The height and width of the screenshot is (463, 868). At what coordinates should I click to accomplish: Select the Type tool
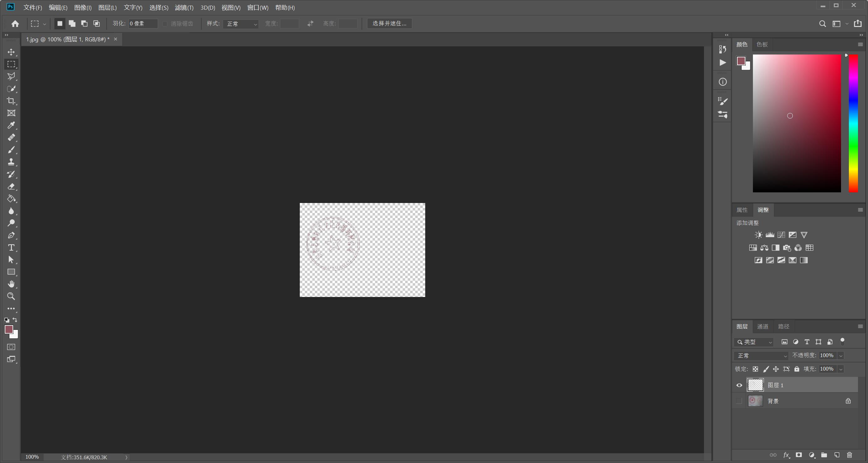click(11, 247)
